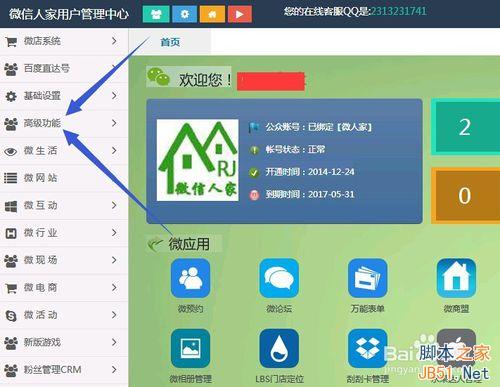The image size is (500, 387).
Task: Expand the 新版游戏 chevron
Action: click(114, 342)
